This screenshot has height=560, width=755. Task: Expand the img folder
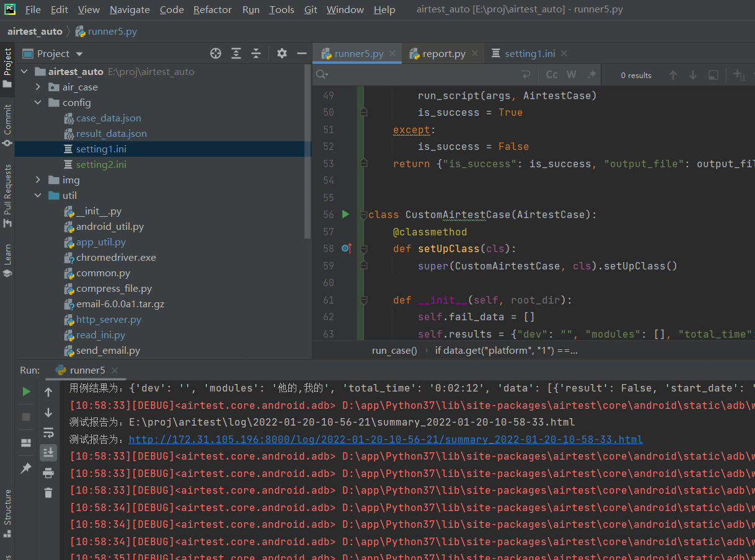pos(38,180)
